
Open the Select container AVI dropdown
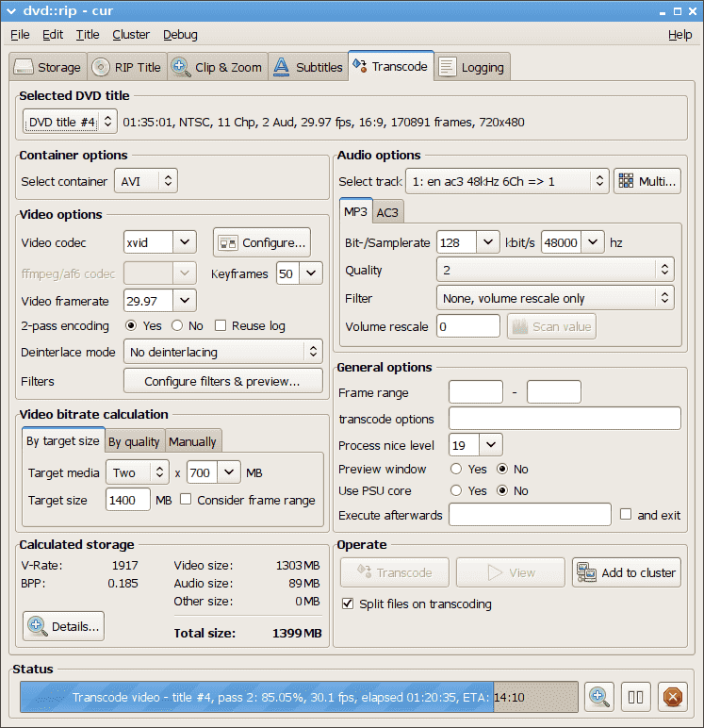[146, 181]
